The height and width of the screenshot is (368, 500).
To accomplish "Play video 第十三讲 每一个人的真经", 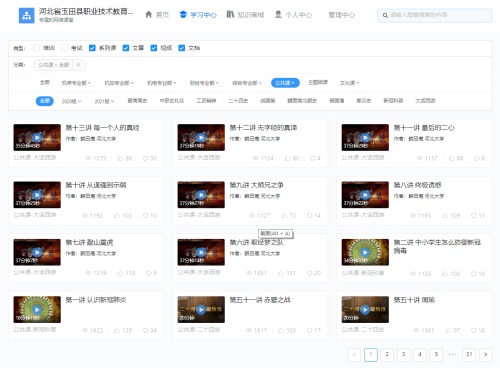I will [x=37, y=137].
